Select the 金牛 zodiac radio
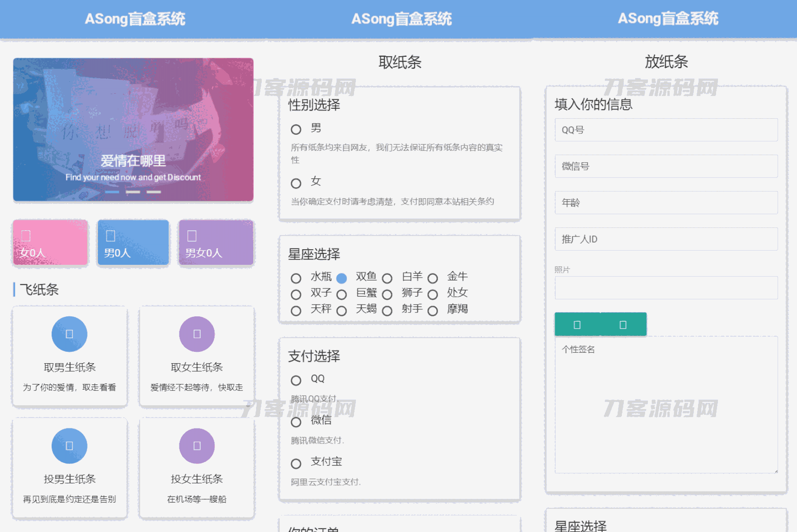Viewport: 797px width, 532px height. click(433, 279)
